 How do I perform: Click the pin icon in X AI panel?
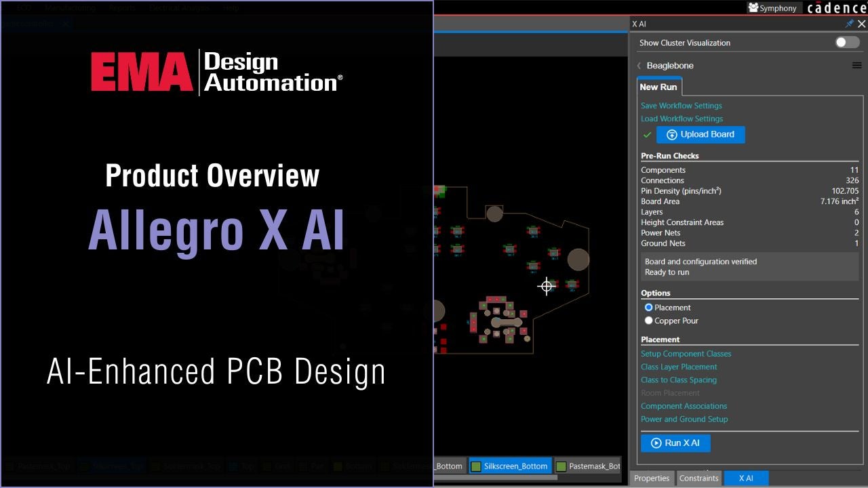coord(849,24)
